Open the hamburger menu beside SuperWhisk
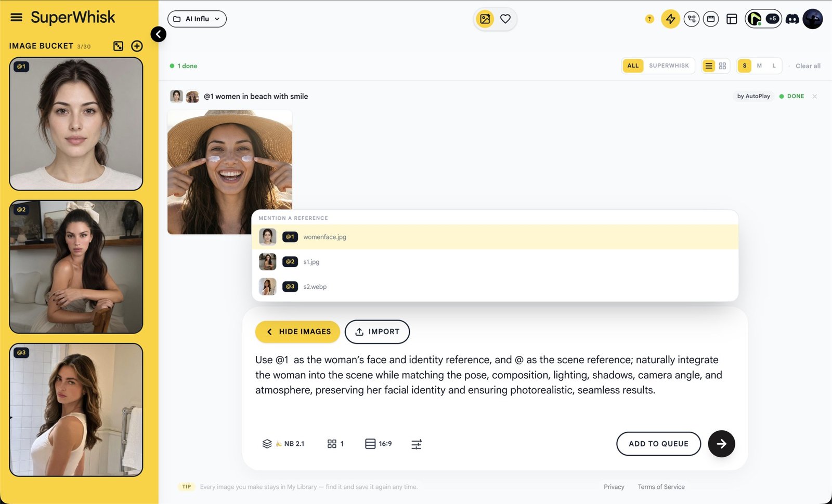Image resolution: width=832 pixels, height=504 pixels. [x=17, y=17]
